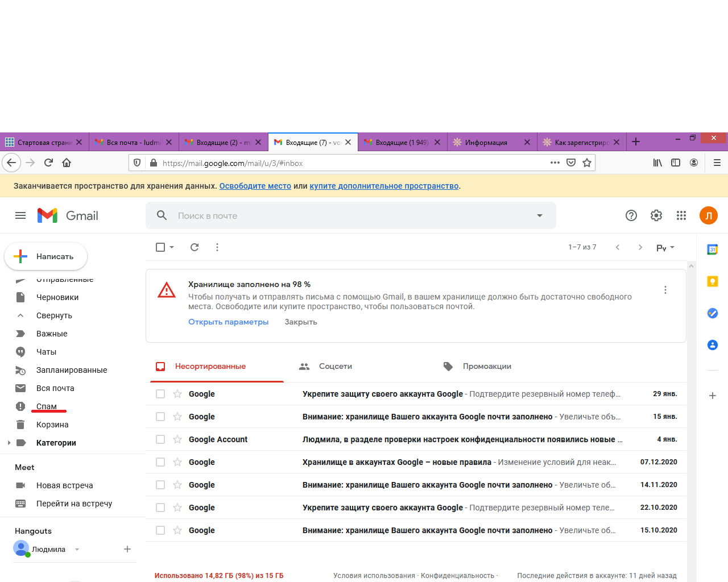Star the Google Account email
728x582 pixels.
[177, 439]
